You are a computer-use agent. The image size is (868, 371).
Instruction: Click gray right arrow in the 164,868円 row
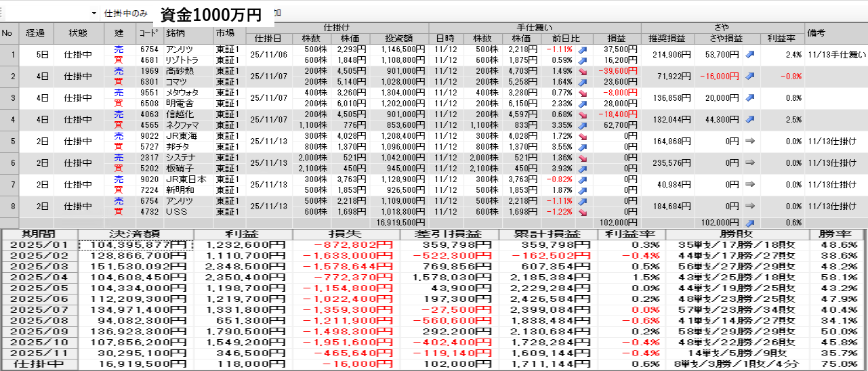[749, 141]
